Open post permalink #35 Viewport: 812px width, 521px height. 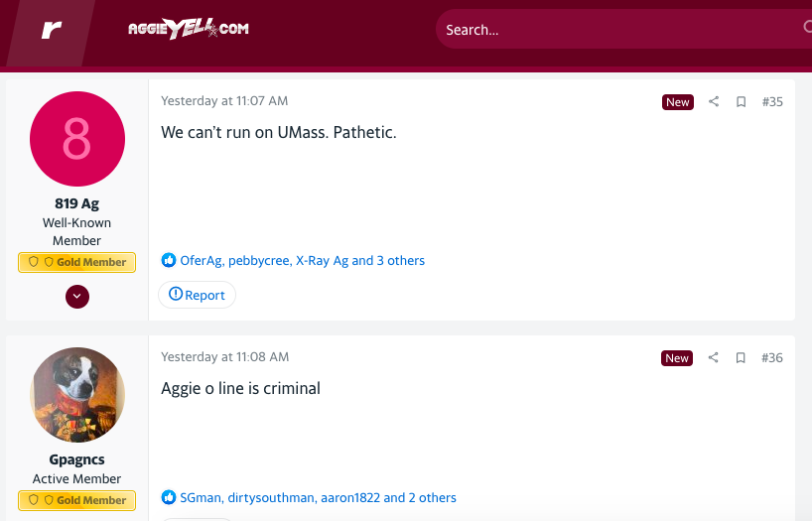772,102
